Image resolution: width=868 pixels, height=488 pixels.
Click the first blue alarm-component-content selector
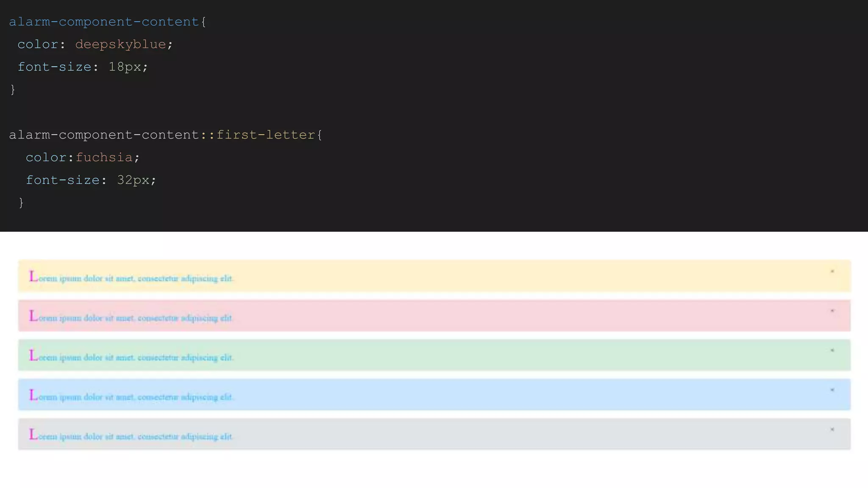(104, 22)
